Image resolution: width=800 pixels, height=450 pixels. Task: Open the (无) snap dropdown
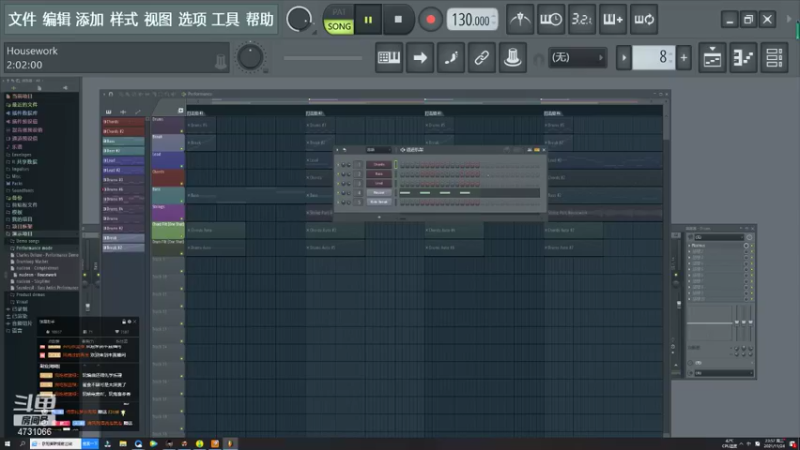[x=577, y=58]
